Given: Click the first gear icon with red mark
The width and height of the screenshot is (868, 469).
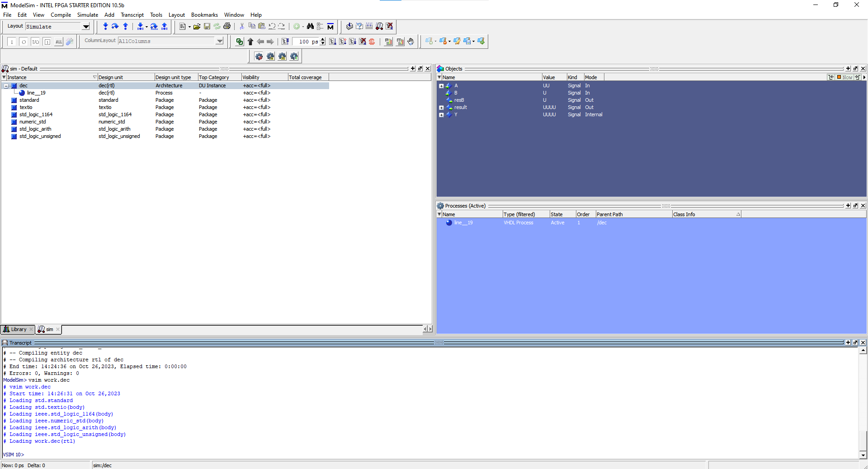Looking at the screenshot, I should click(x=259, y=57).
